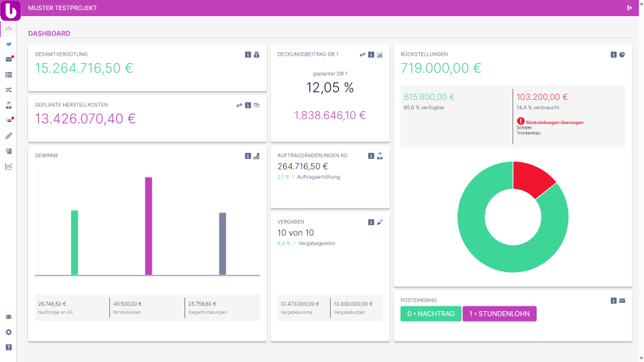Click the app logo in top-left corner
644x362 pixels.
tap(11, 12)
